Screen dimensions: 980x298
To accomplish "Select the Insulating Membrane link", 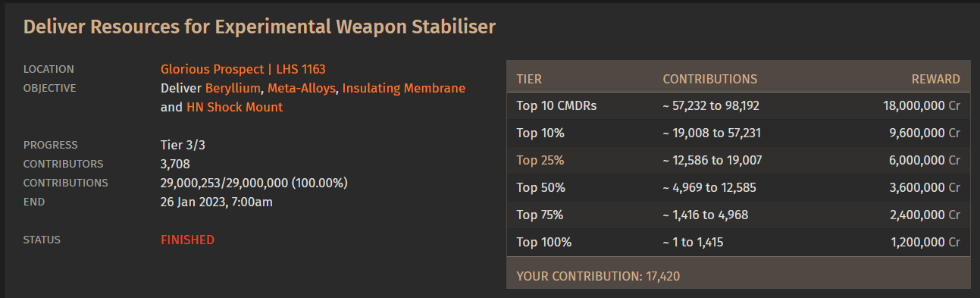I will pyautogui.click(x=404, y=89).
